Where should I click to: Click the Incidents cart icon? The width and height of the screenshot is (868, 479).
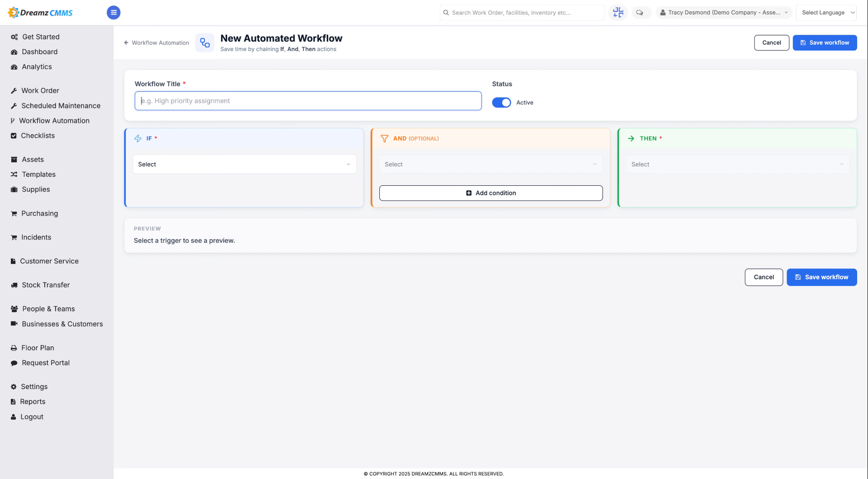14,238
